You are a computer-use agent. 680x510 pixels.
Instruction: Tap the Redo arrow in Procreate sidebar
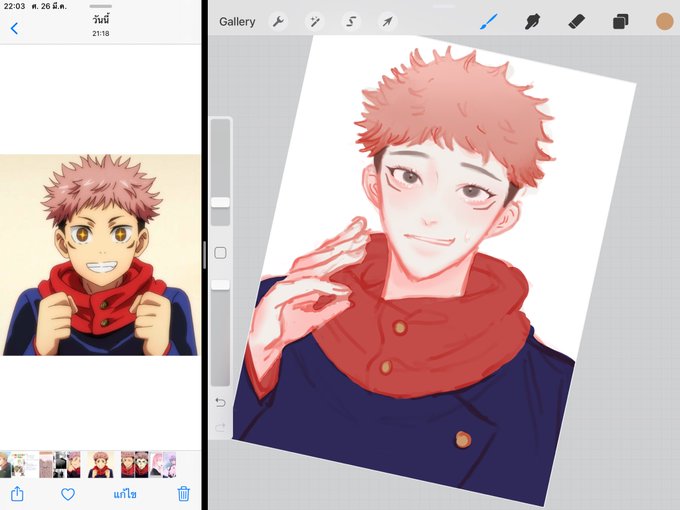(220, 427)
